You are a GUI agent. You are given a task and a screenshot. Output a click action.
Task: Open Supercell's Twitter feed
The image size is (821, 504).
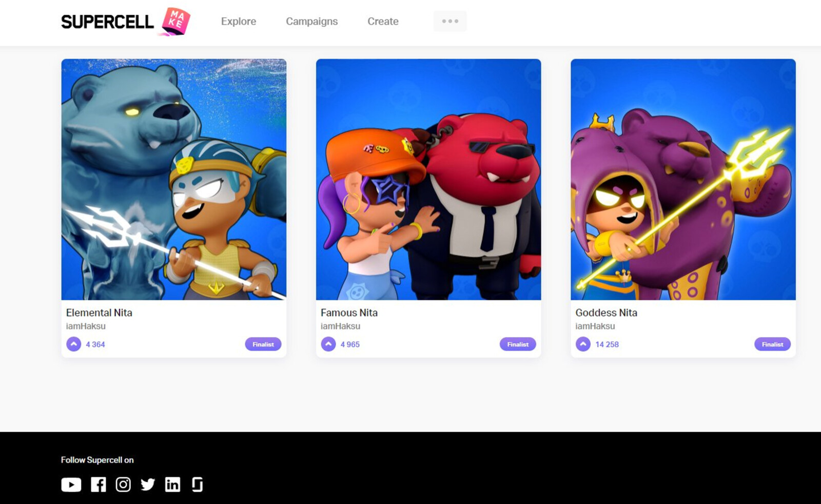[x=148, y=484]
